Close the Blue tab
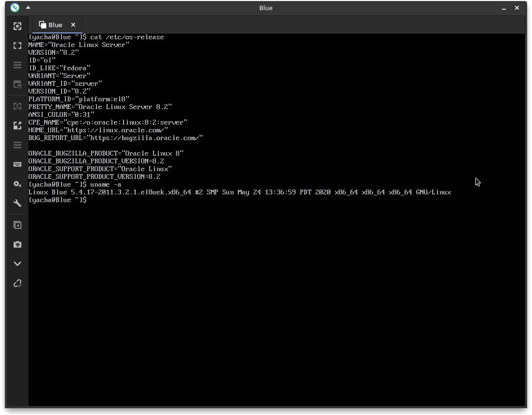This screenshot has width=532, height=415. pos(73,25)
